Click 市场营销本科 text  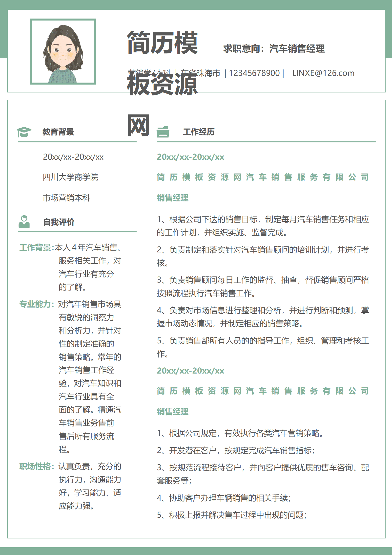pyautogui.click(x=66, y=198)
